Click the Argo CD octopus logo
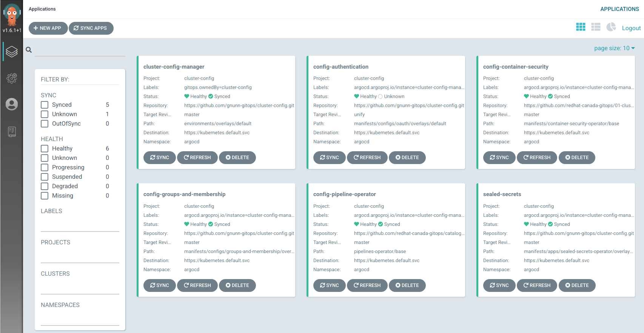 (x=12, y=14)
